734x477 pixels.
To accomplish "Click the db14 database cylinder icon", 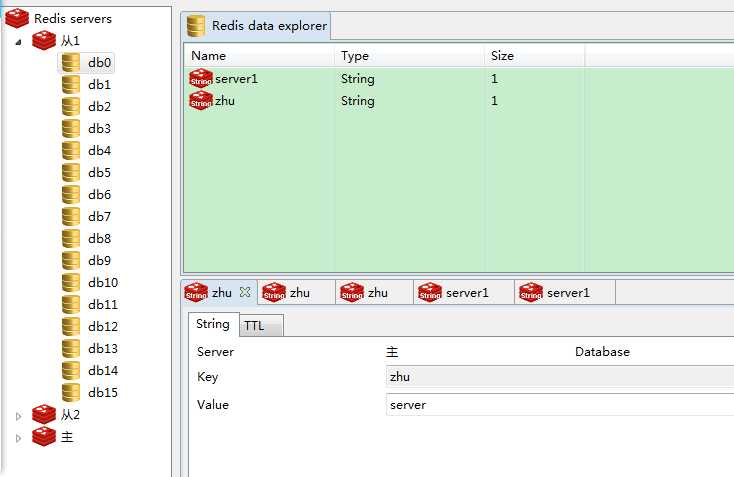I will (71, 370).
